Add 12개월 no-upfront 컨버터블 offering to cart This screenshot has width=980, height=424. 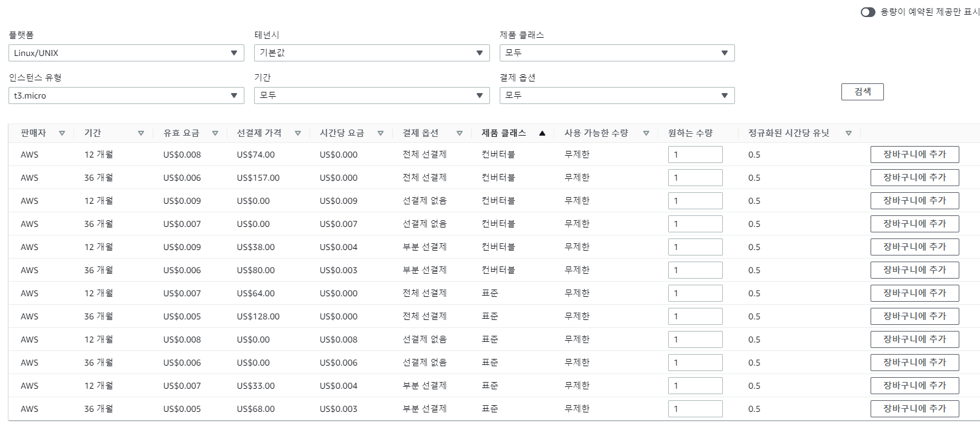(914, 201)
